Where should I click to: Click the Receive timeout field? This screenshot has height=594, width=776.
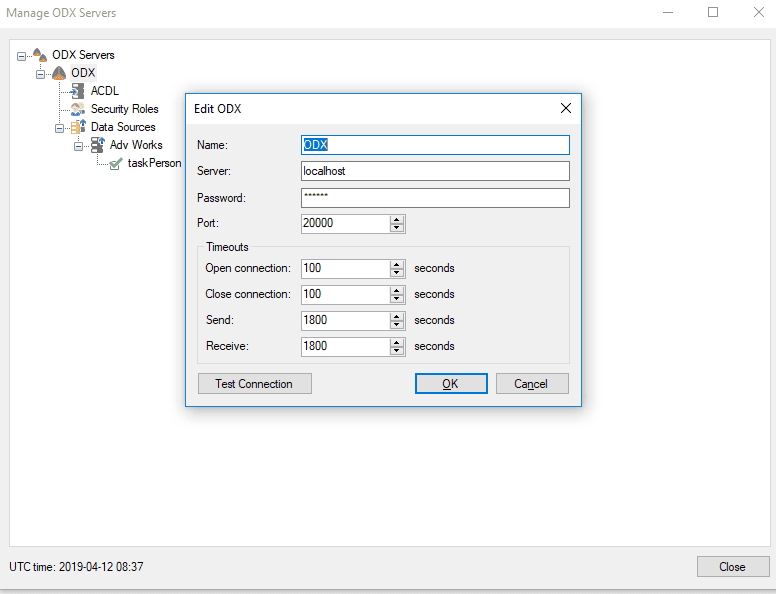tap(345, 346)
